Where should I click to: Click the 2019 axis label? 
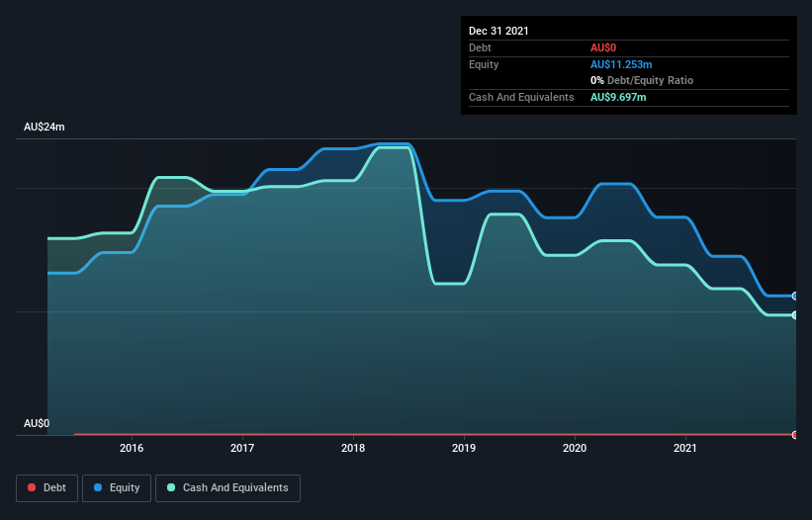pos(464,448)
